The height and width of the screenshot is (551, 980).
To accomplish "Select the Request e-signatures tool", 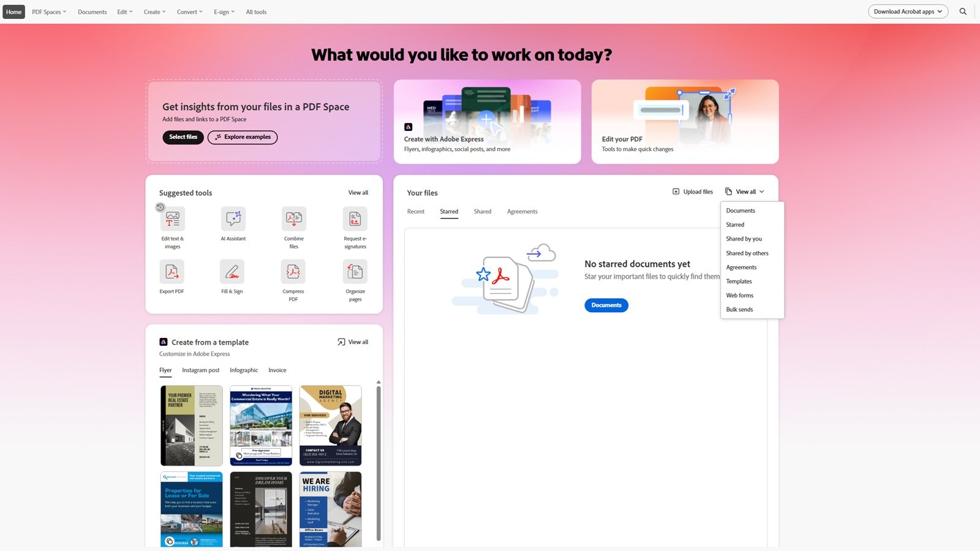I will click(x=355, y=219).
